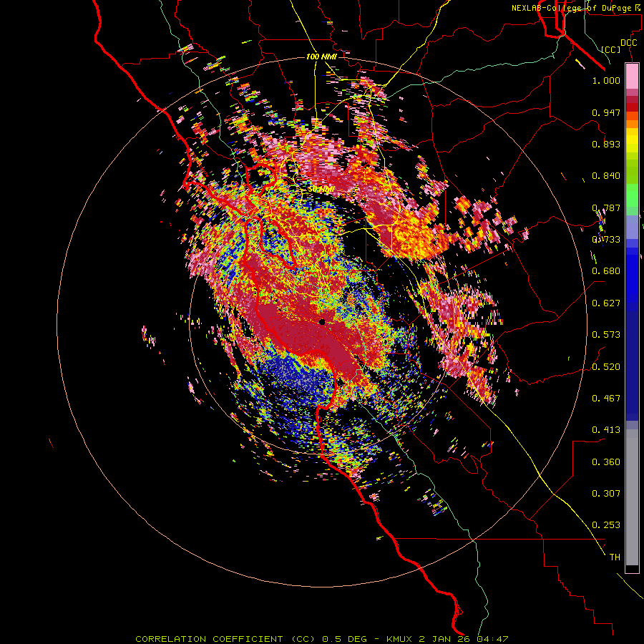
Task: Select the 0.307 scale value
Action: point(606,494)
